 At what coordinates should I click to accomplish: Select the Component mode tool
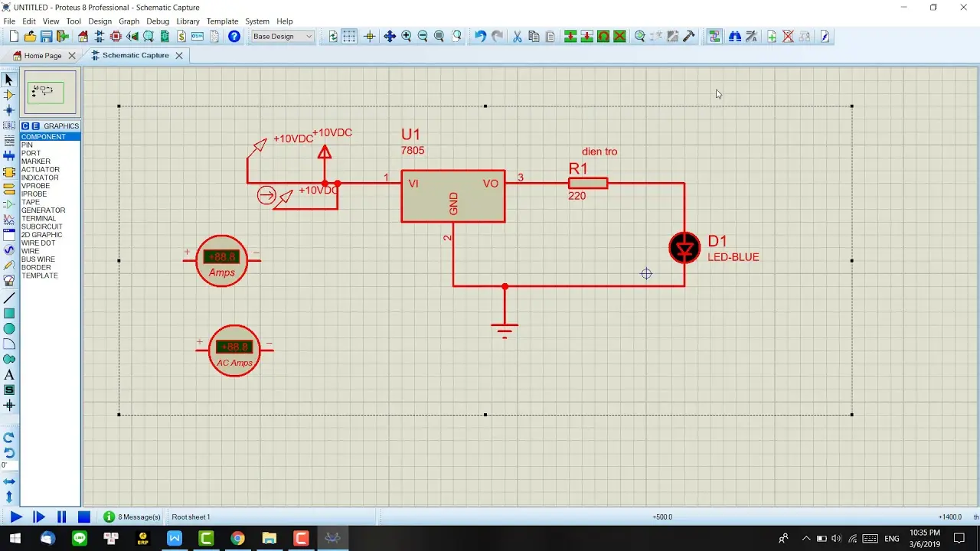[9, 95]
